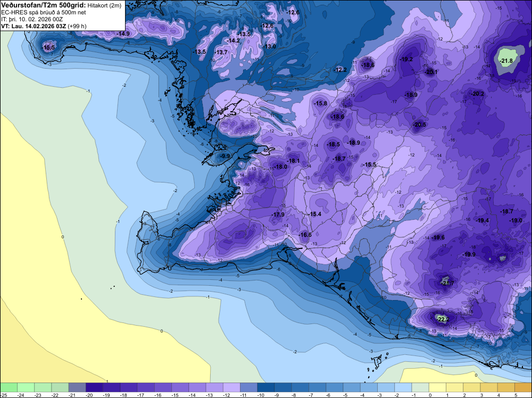Viewport: 532px width, 398px height.
Task: Click the gray-blue legend swatch above -21
Action: (x=77, y=387)
